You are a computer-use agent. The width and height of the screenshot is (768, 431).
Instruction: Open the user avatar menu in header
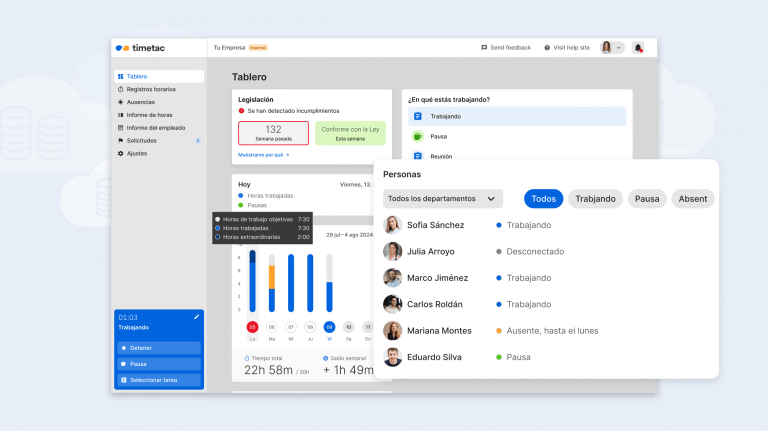611,47
